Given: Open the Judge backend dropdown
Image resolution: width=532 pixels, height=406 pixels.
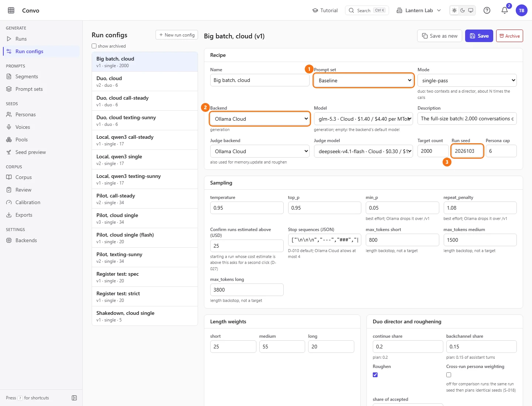Looking at the screenshot, I should (260, 151).
